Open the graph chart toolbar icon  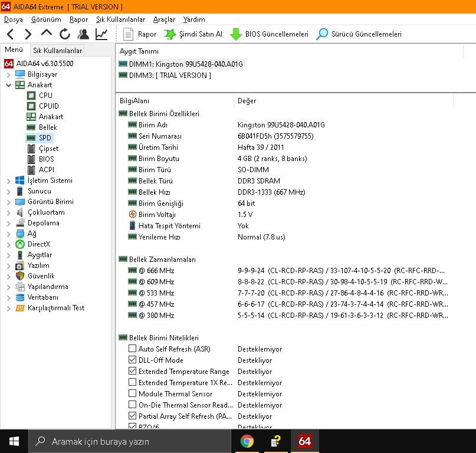point(101,34)
